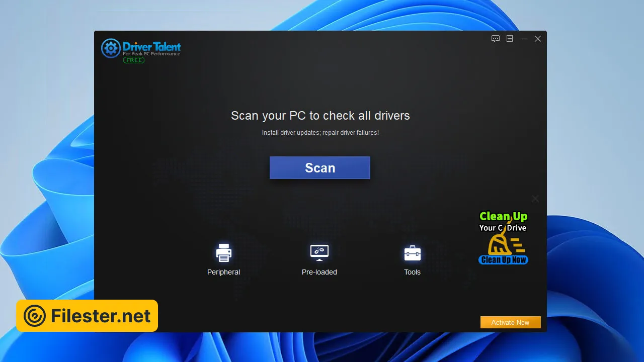Select the Tools text label
The width and height of the screenshot is (644, 362).
[412, 272]
